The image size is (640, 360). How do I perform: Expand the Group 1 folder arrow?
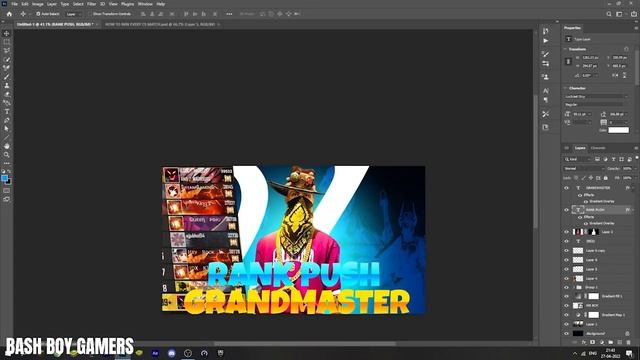(x=573, y=287)
